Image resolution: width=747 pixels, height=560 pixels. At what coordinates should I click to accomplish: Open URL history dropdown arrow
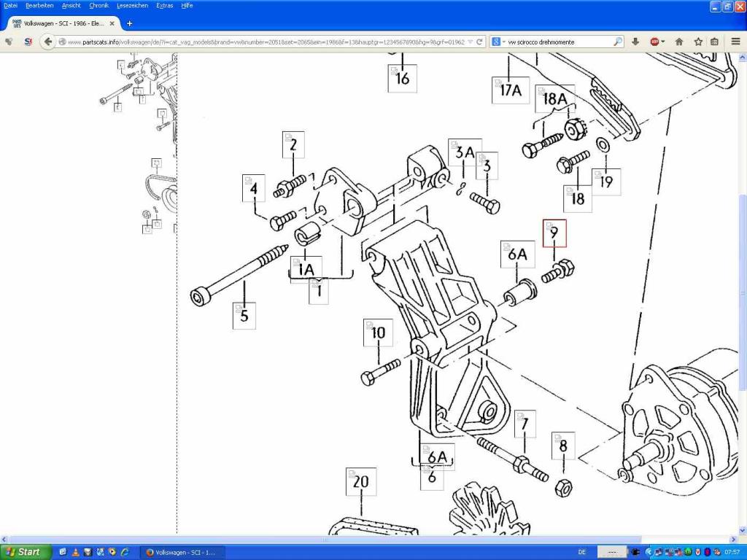coord(469,42)
